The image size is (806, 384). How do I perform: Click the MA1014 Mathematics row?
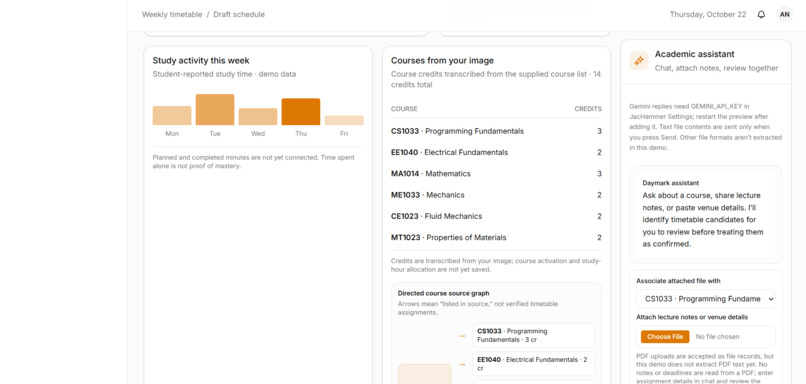pos(496,174)
